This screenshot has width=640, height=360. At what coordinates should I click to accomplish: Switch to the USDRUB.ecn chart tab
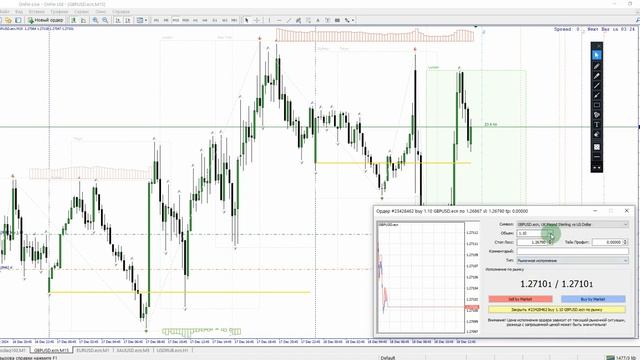click(172, 351)
